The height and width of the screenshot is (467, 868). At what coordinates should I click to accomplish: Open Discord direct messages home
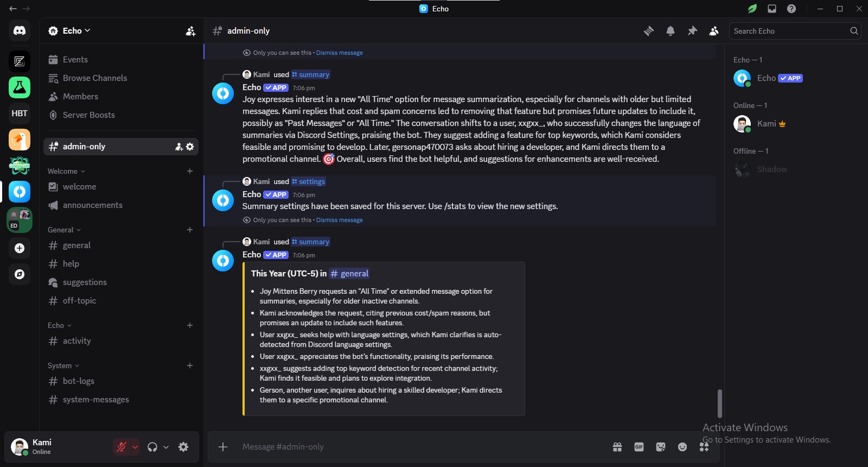pos(20,31)
